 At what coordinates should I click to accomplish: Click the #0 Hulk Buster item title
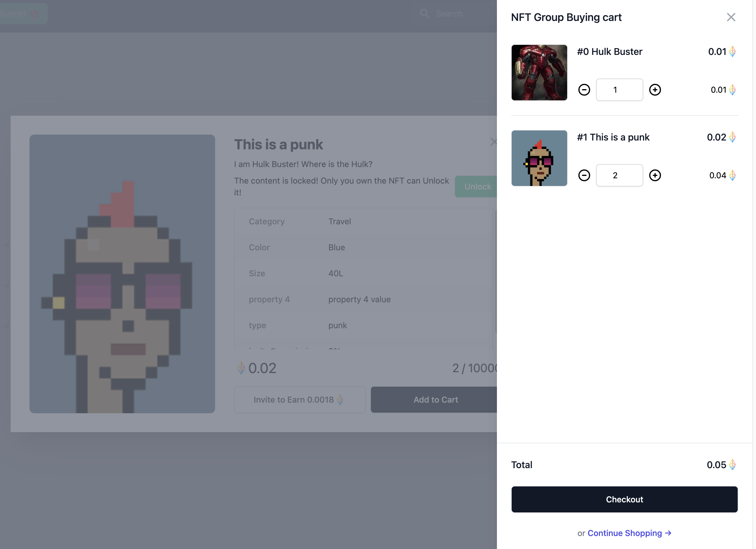pyautogui.click(x=609, y=52)
